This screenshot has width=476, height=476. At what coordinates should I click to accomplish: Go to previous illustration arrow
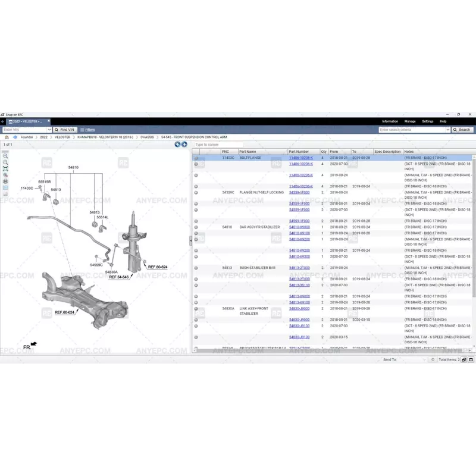177,145
